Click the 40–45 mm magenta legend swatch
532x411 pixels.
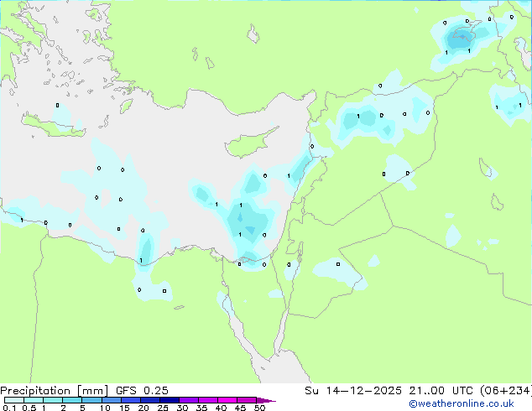coord(227,400)
